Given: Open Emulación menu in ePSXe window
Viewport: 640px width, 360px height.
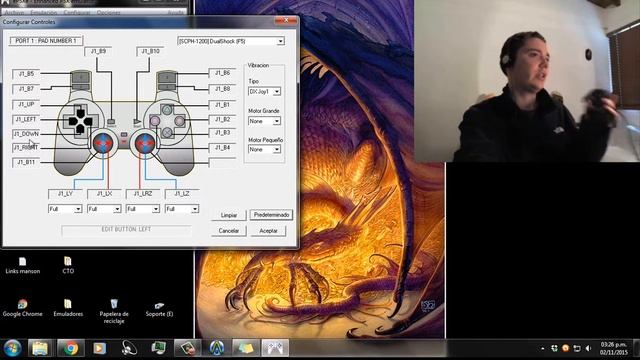Looking at the screenshot, I should (x=43, y=13).
